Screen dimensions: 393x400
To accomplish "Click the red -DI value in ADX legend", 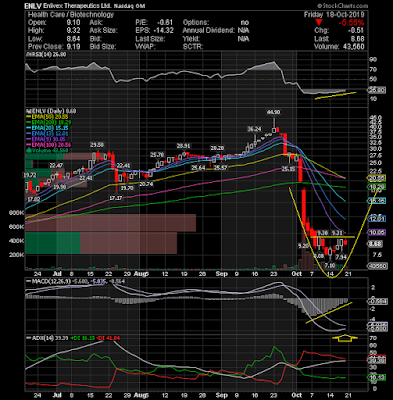I will point(108,338).
